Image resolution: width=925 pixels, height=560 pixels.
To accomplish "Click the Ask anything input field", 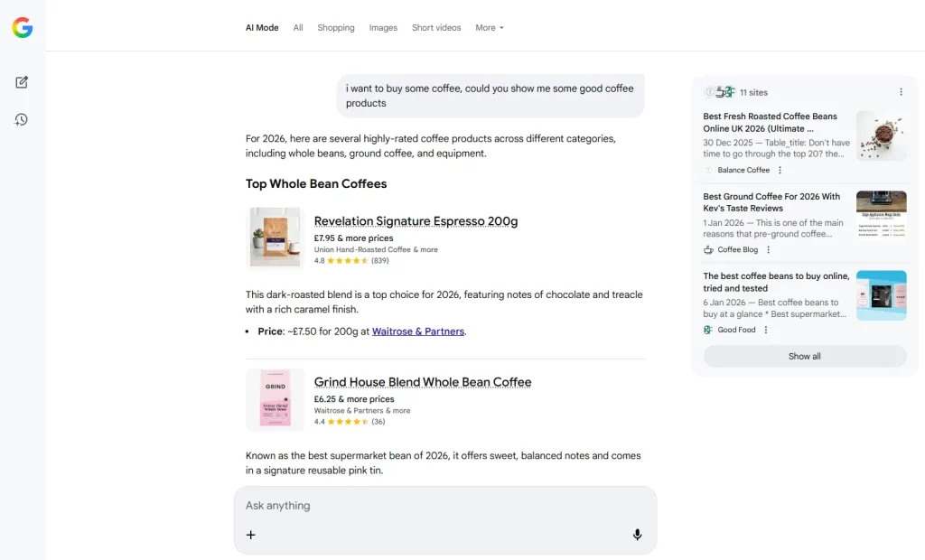I will click(443, 506).
